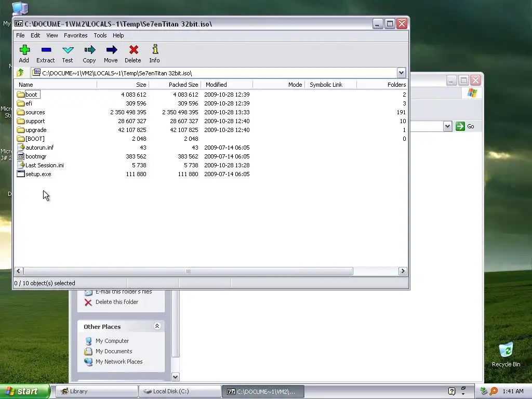Click the Delete toolbar icon
Viewport: 532px width, 399px height.
(133, 50)
